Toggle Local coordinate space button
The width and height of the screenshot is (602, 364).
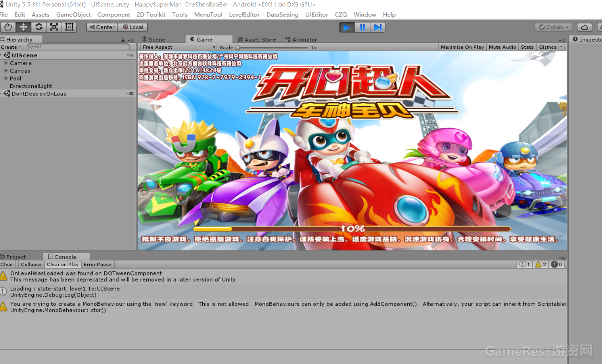point(133,27)
